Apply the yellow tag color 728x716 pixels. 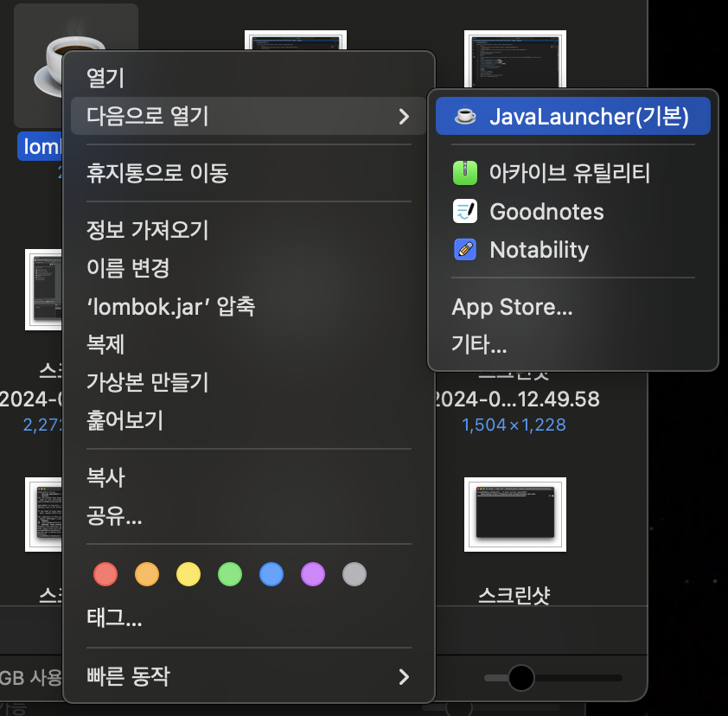coord(188,574)
